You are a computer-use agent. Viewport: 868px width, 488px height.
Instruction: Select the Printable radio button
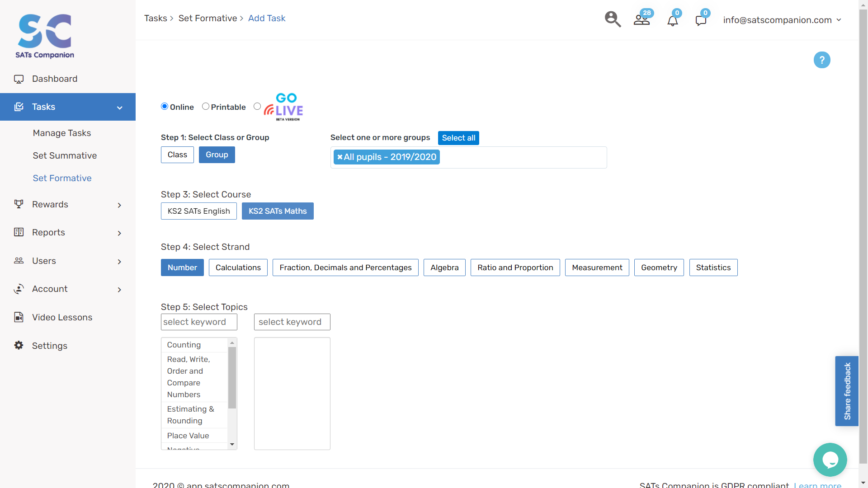coord(206,106)
